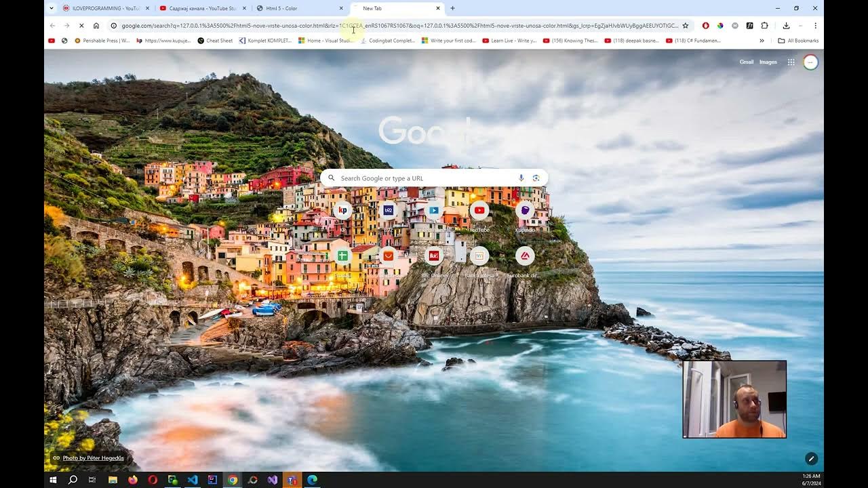Start voice search with microphone icon
This screenshot has height=488, width=868.
(x=521, y=178)
